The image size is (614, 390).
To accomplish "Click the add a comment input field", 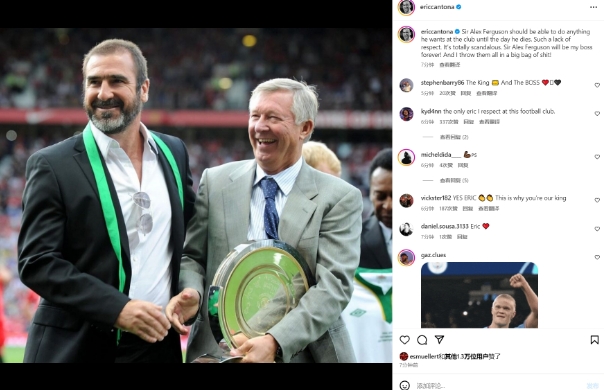I will coord(499,386).
